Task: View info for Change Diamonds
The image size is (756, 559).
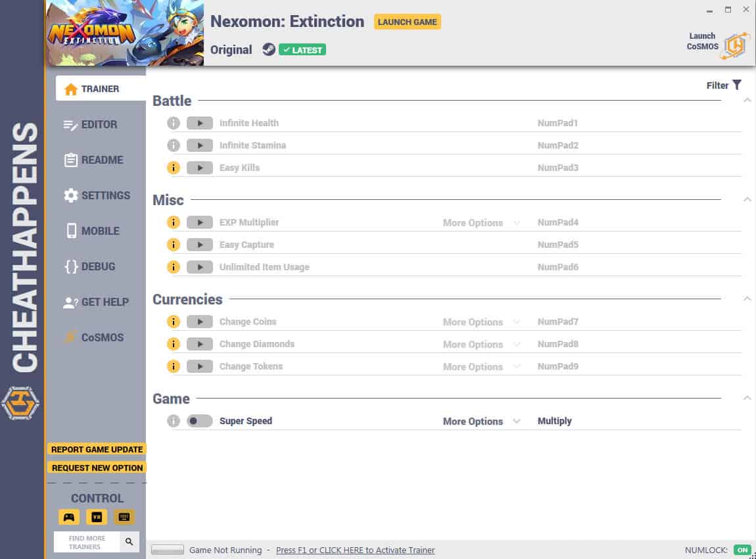Action: pos(173,344)
